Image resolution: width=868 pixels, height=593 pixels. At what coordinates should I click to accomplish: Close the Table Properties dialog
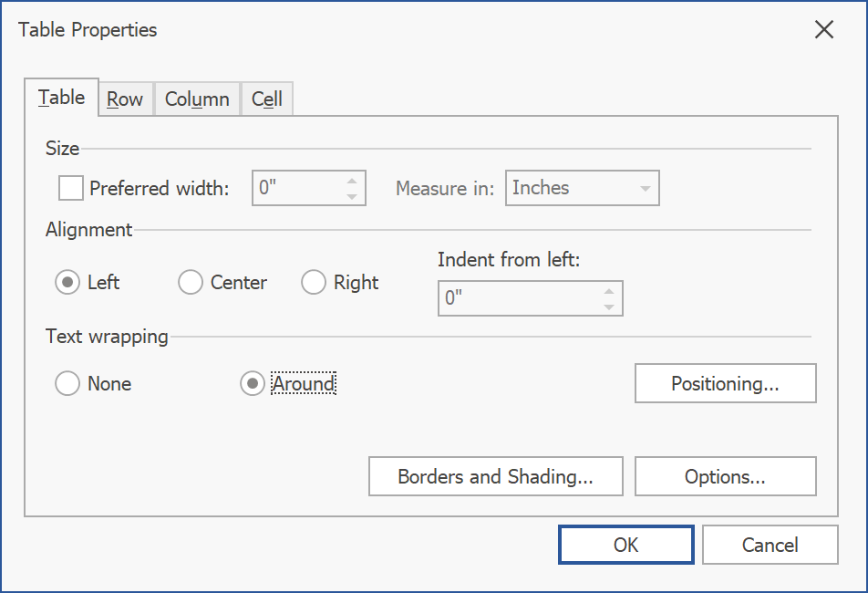pyautogui.click(x=823, y=30)
